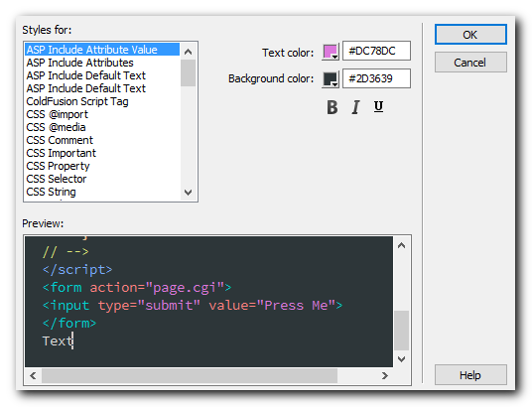
Task: Open the Background color swatch picker
Action: (331, 79)
